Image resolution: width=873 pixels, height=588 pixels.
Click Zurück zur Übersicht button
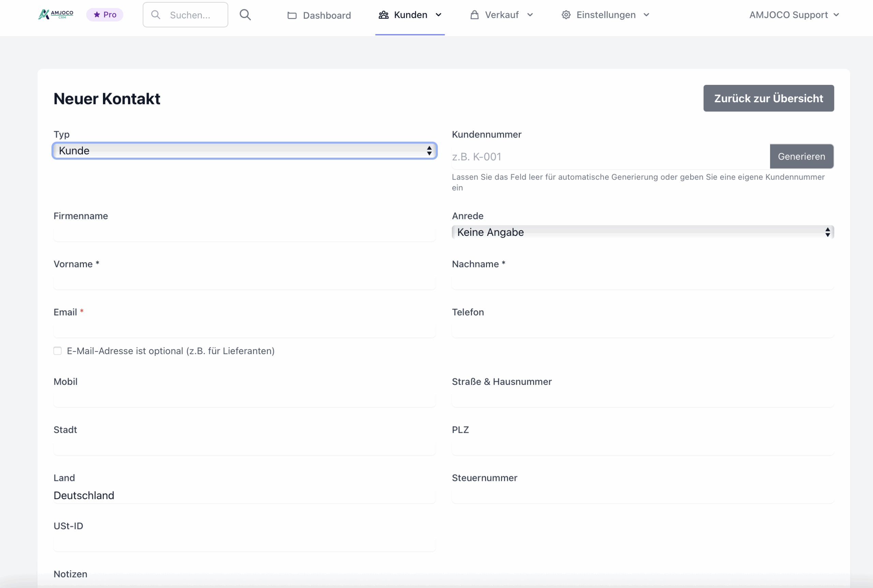(768, 98)
